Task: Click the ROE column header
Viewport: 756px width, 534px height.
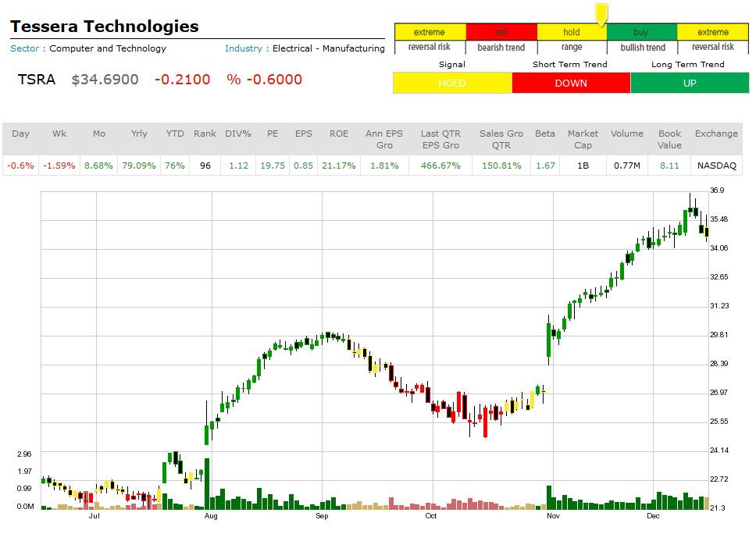Action: point(339,133)
